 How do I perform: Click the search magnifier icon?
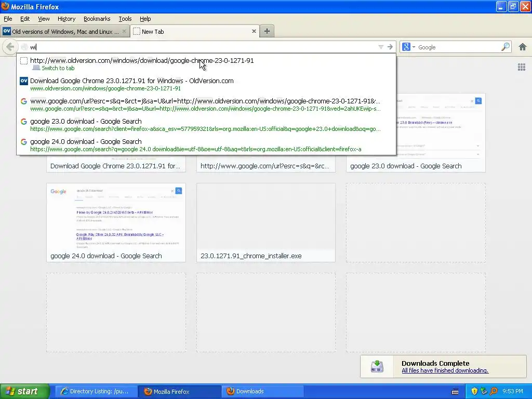point(506,47)
